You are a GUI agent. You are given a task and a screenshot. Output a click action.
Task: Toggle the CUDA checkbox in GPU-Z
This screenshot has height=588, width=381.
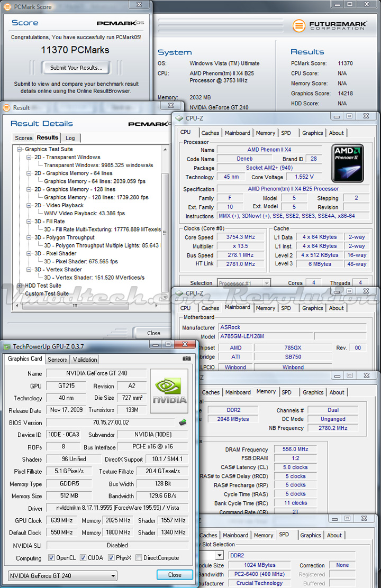coord(83,558)
